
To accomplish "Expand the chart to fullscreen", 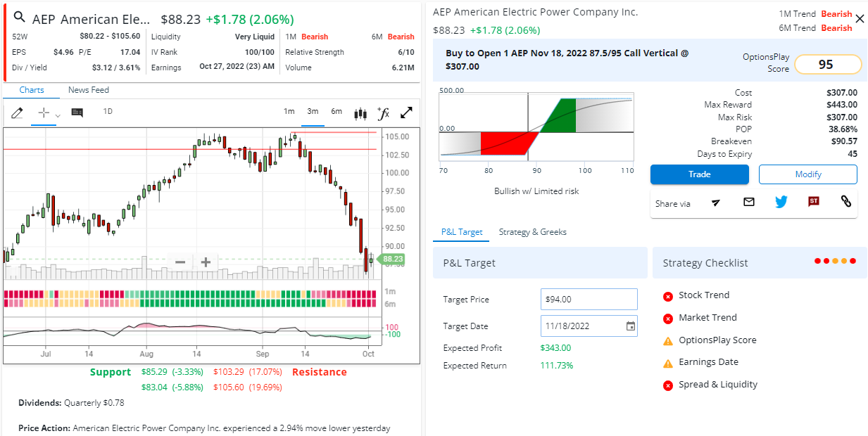I will (x=407, y=113).
